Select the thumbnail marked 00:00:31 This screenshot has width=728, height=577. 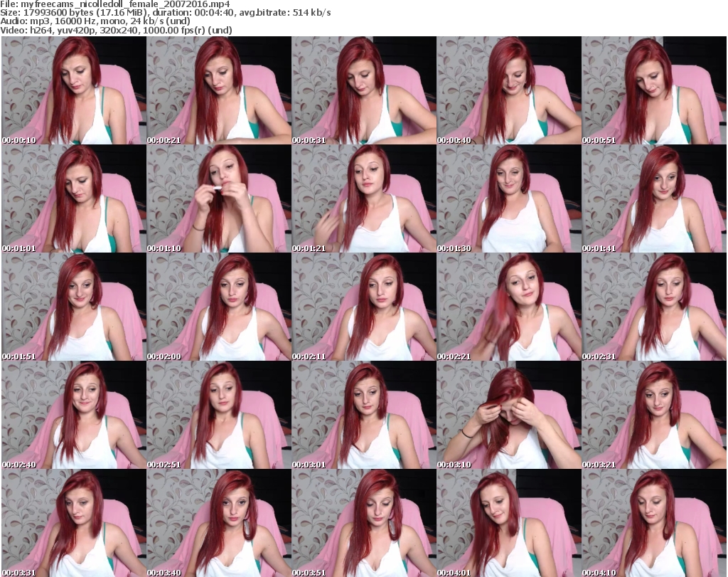[x=364, y=90]
